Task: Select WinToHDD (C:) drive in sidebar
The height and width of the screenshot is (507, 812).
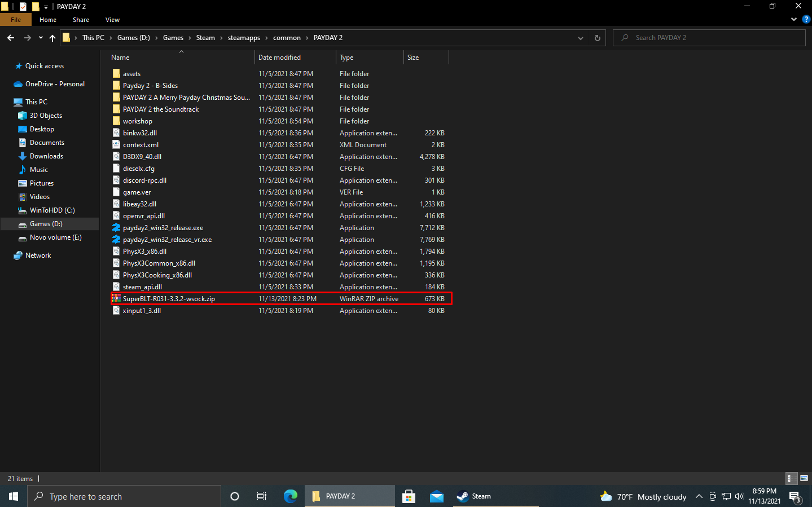Action: 52,210
